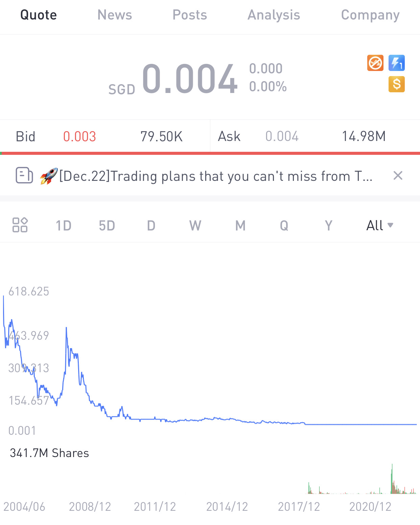Switch chart to monthly M interval
420x525 pixels.
[x=240, y=225]
